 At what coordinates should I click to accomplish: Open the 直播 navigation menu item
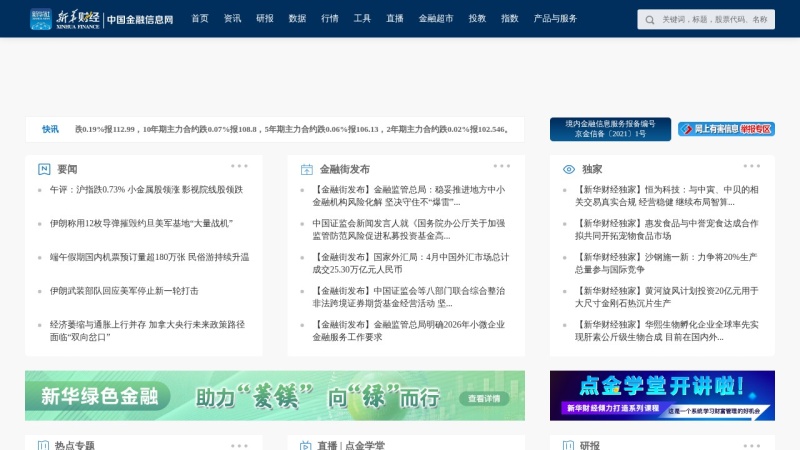tap(394, 19)
